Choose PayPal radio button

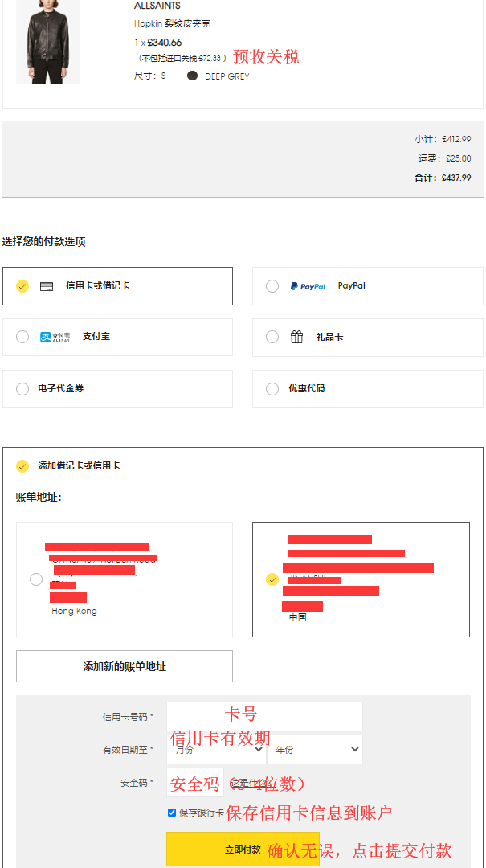[x=272, y=286]
